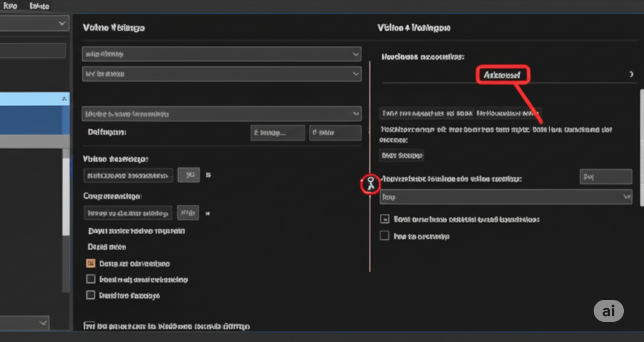This screenshot has height=342, width=644.
Task: Click the wide text field under the 'Video…' subheading
Action: (128, 175)
